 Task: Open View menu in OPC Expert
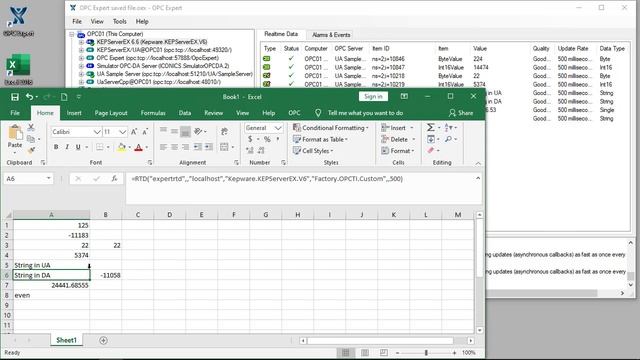click(x=97, y=21)
